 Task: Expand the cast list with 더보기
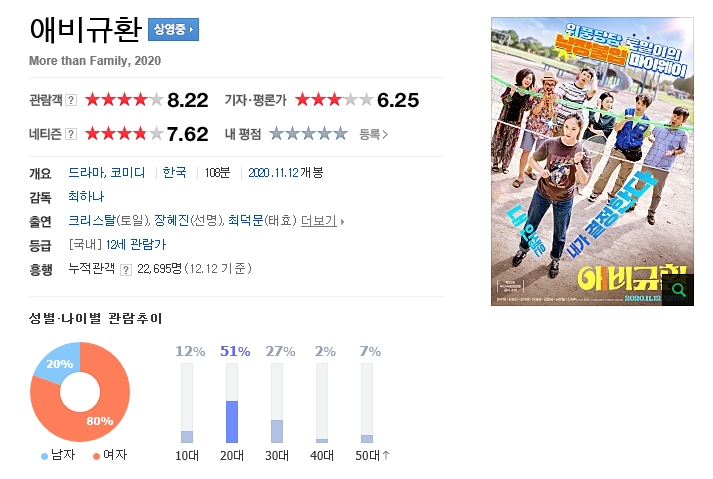(322, 221)
